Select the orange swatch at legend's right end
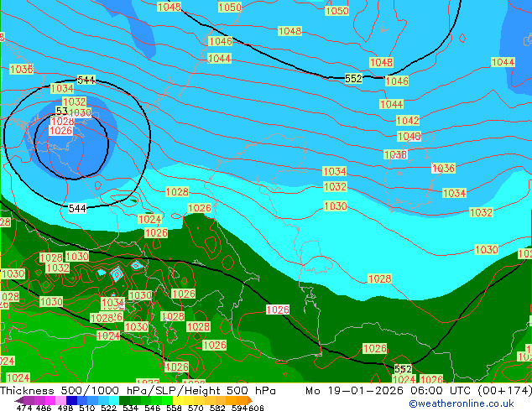This screenshot has width=532, height=411. [241, 400]
